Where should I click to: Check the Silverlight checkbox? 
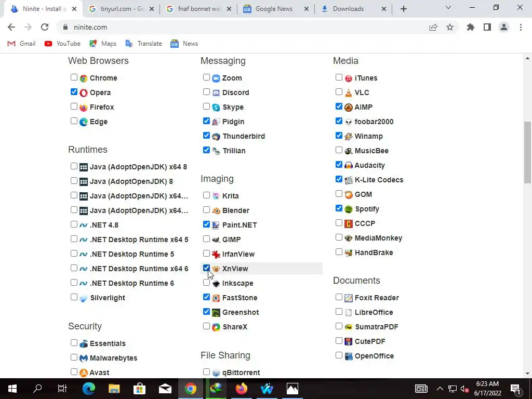74,297
